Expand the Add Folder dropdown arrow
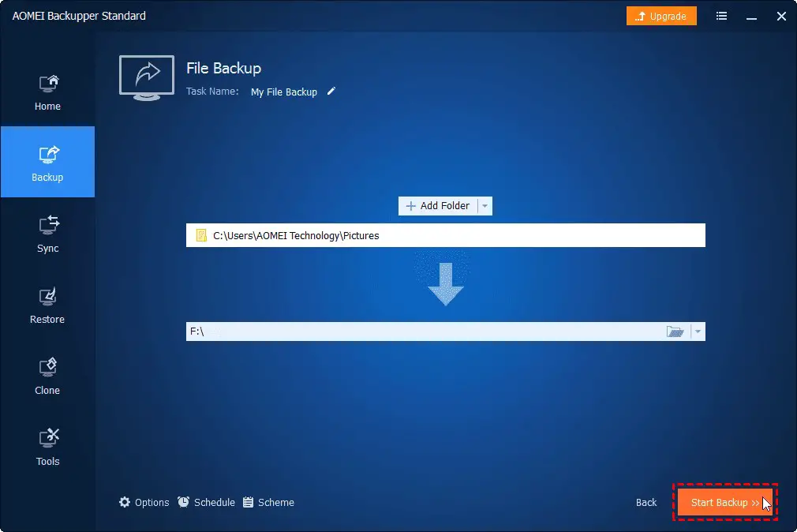The height and width of the screenshot is (532, 797). 485,206
